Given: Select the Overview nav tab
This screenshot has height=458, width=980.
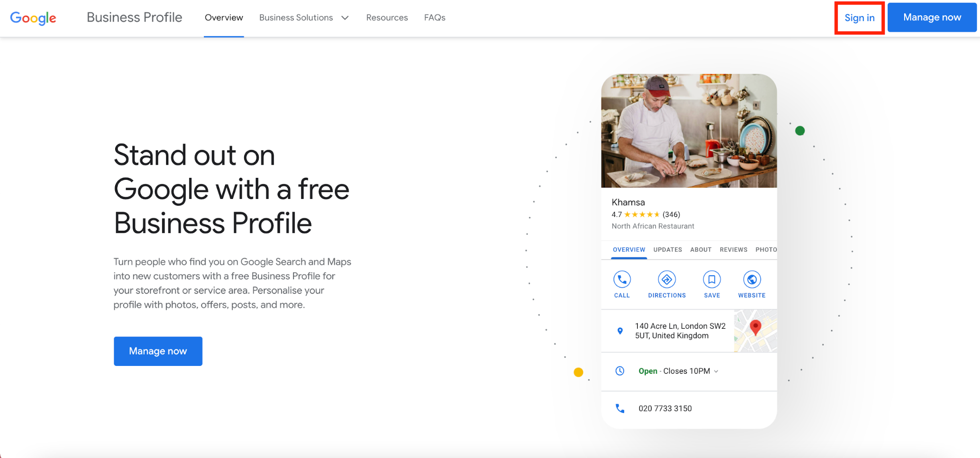Looking at the screenshot, I should pos(224,18).
